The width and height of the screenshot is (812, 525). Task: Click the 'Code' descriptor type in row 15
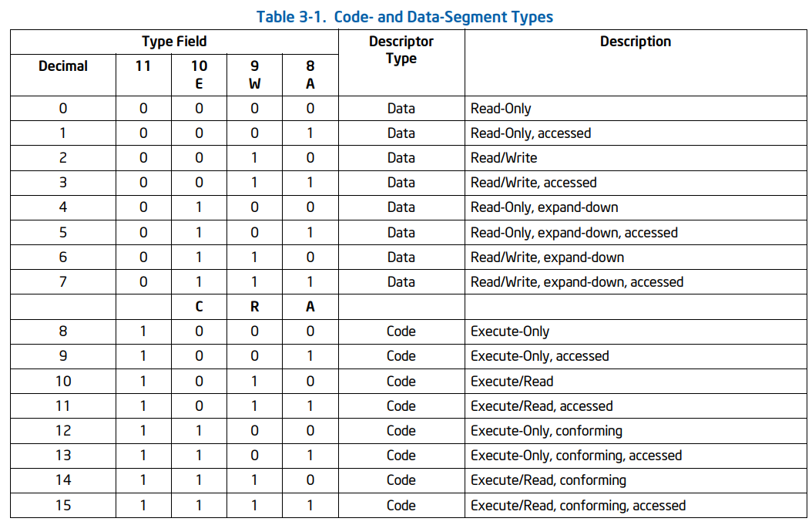401,506
